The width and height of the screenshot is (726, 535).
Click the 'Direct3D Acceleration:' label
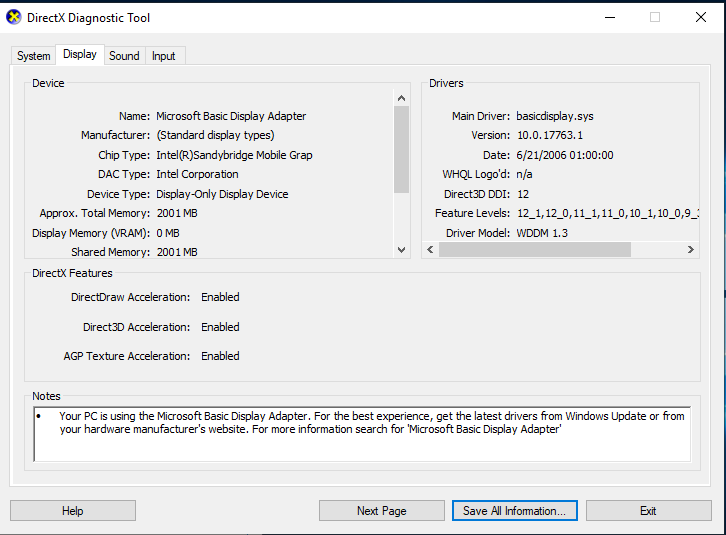click(137, 327)
